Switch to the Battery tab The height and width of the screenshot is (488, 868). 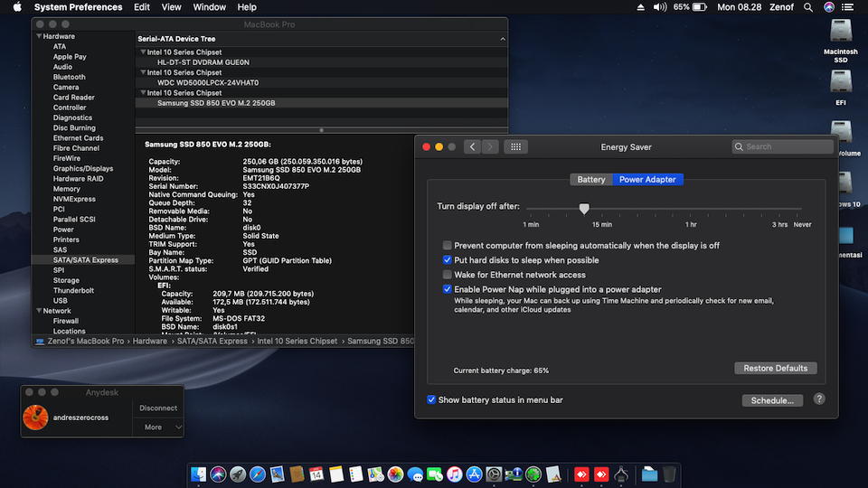point(591,179)
